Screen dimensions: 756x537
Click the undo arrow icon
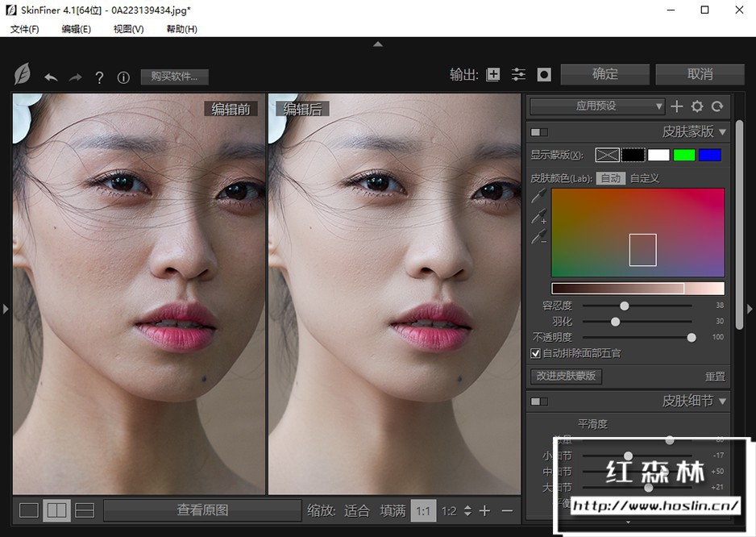pos(51,77)
